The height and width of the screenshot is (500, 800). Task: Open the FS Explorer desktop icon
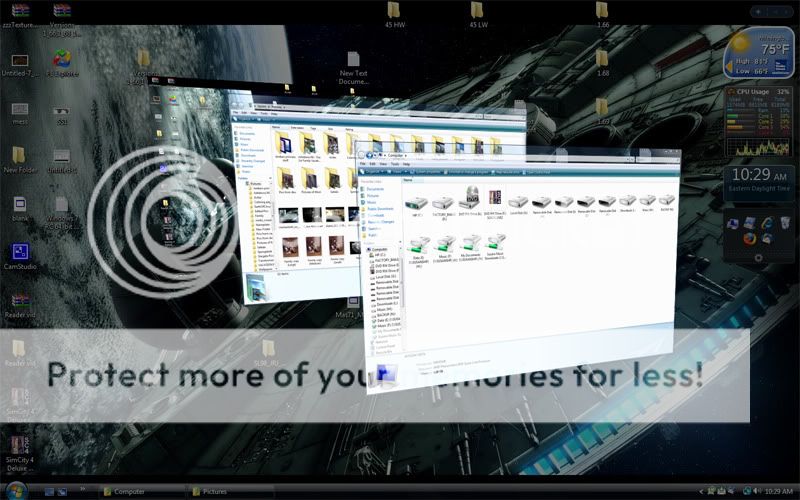tap(62, 60)
